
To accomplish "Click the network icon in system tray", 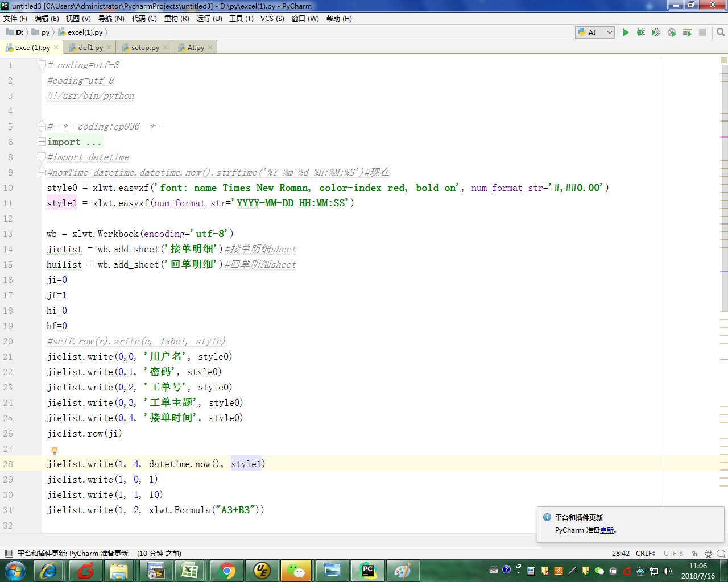I will point(654,571).
